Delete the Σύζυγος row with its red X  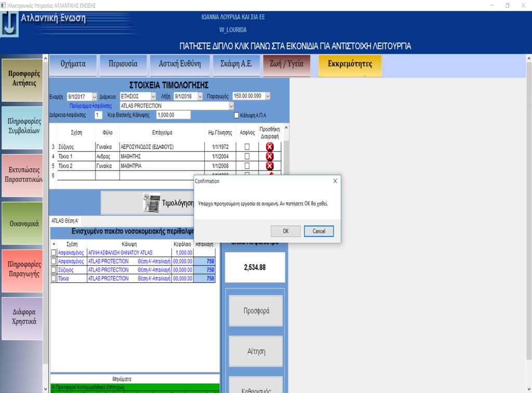point(270,147)
